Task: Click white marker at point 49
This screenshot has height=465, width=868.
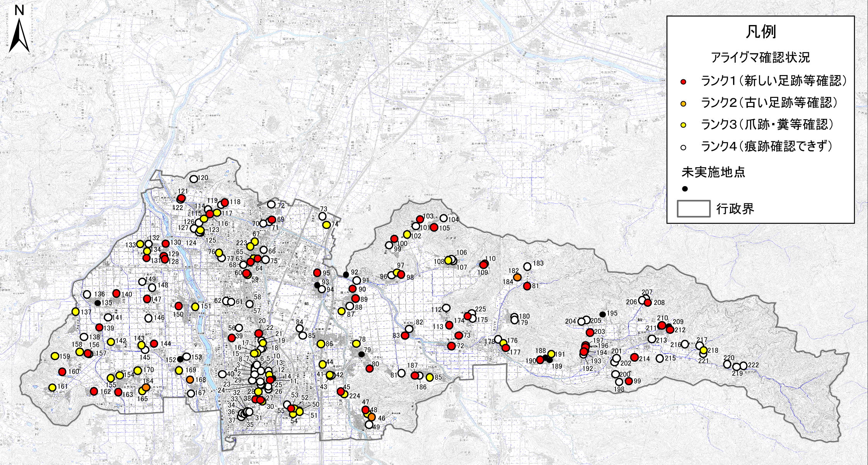Action: pyautogui.click(x=369, y=425)
